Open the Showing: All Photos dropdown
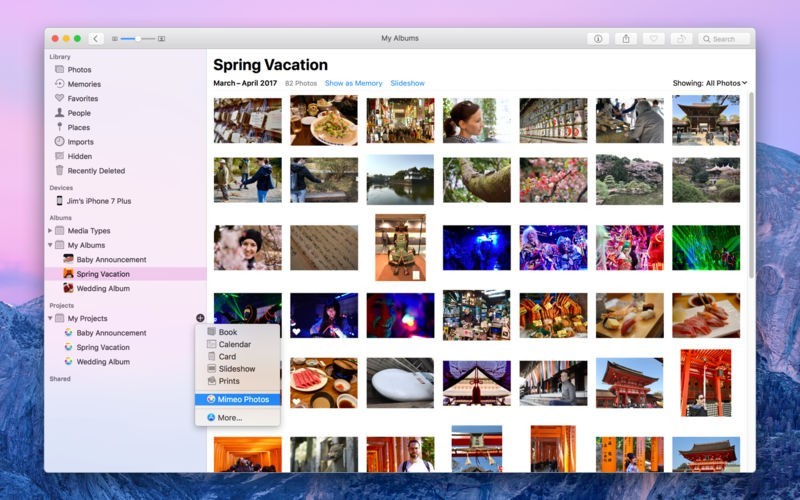 pos(709,83)
